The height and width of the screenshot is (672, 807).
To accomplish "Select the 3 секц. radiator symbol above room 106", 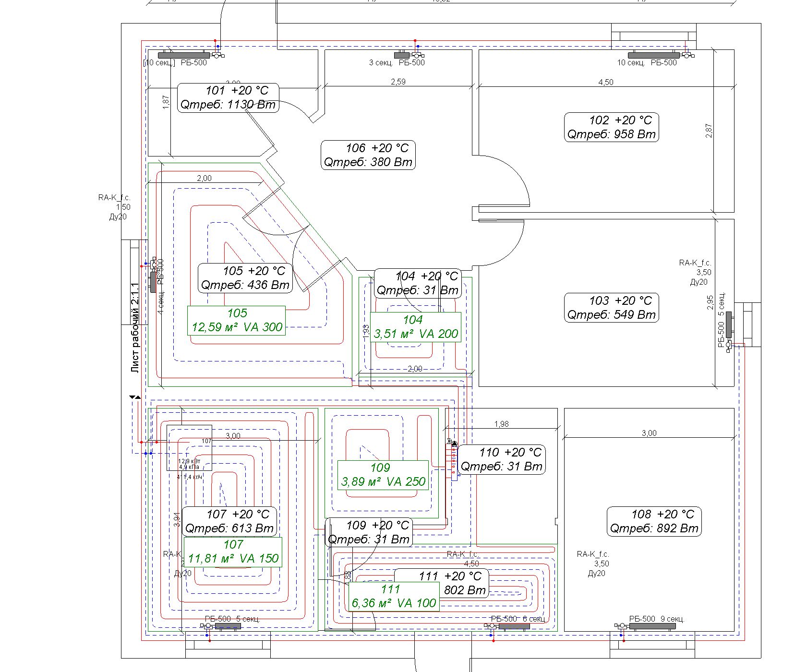I will (402, 56).
